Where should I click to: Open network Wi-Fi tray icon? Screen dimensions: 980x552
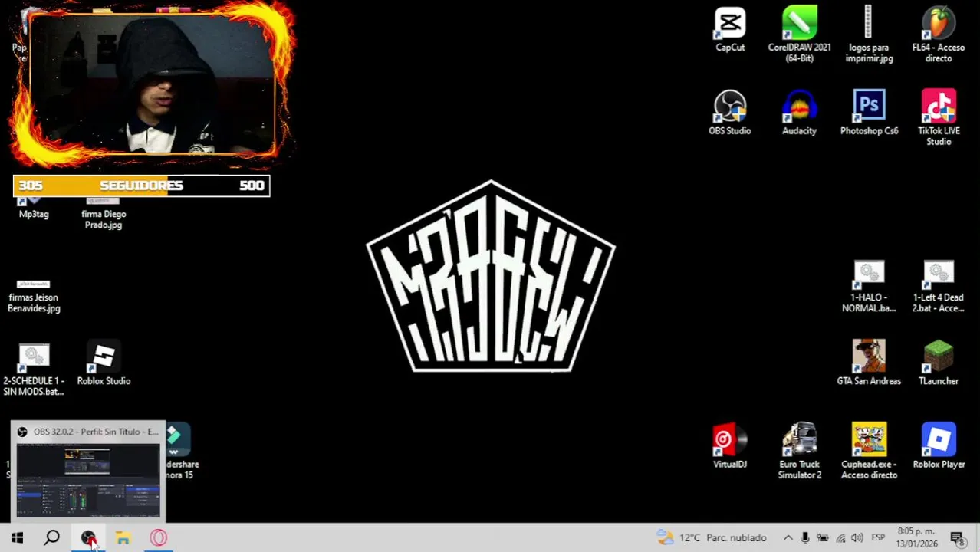click(840, 537)
